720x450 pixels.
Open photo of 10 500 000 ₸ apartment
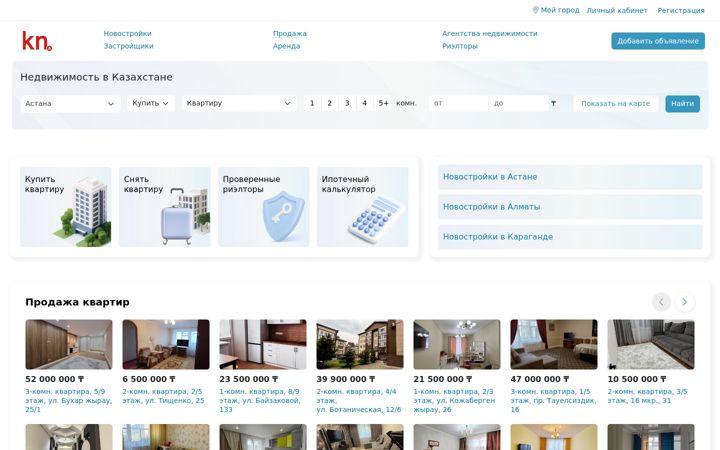[x=651, y=344]
